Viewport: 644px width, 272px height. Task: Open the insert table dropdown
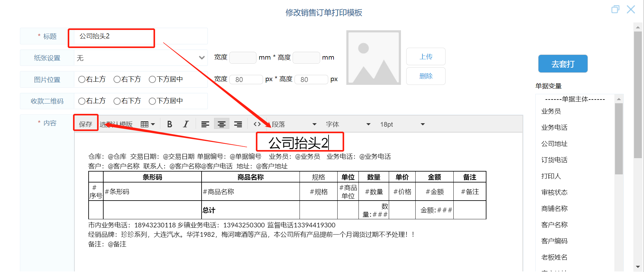(x=148, y=124)
